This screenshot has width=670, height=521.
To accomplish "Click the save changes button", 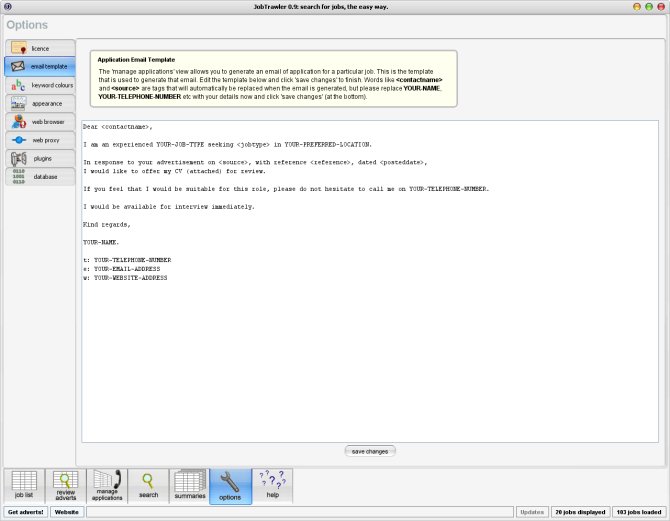I will click(370, 451).
